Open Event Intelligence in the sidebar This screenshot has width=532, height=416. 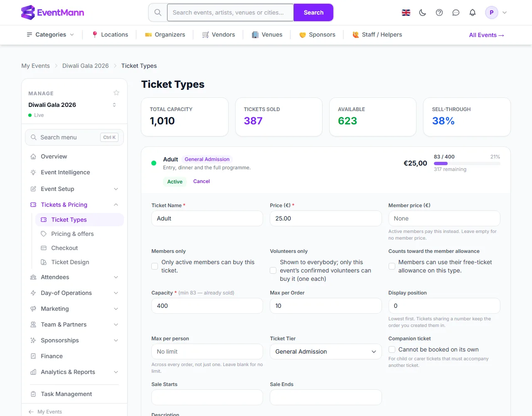click(74, 172)
